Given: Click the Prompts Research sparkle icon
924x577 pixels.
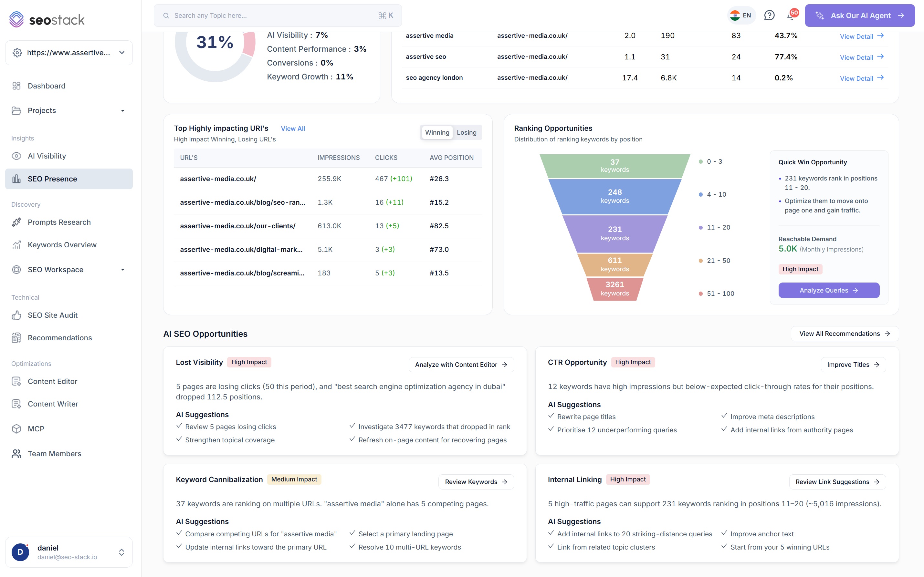Looking at the screenshot, I should point(16,222).
